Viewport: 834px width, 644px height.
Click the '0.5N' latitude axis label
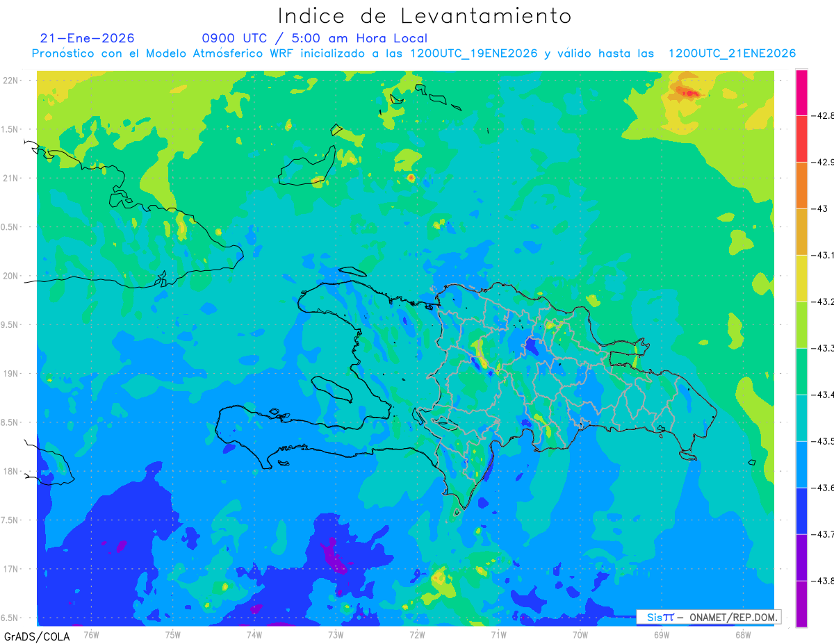click(10, 227)
